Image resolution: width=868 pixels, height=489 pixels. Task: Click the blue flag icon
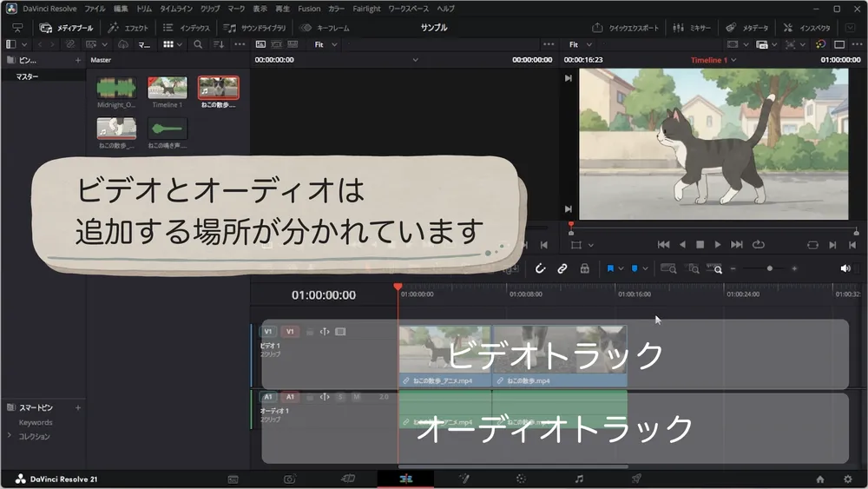pos(610,268)
